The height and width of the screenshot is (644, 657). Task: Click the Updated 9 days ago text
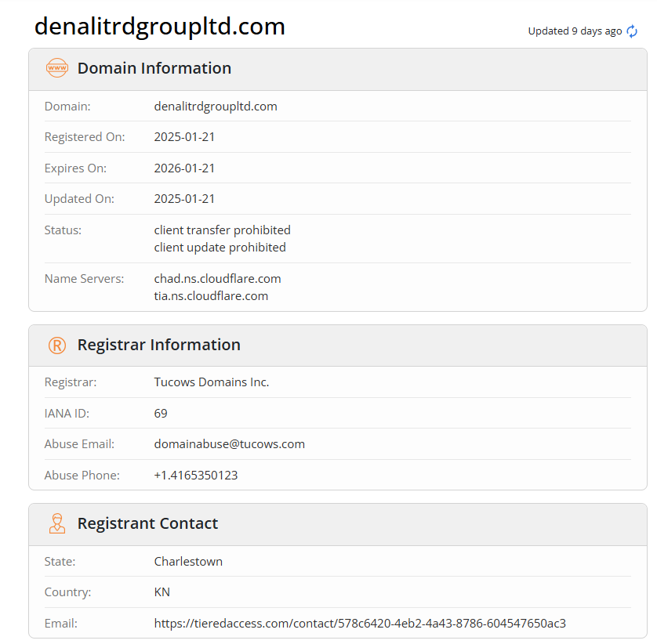click(575, 31)
